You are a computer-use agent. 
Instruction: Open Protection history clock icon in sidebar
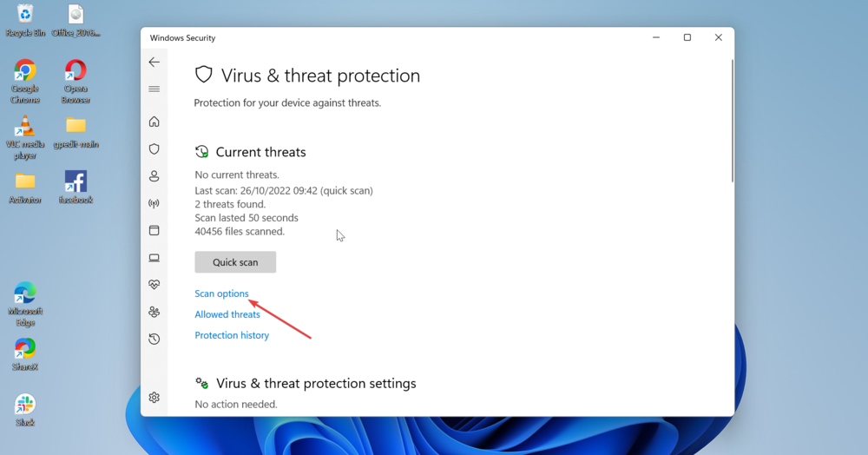coord(154,339)
